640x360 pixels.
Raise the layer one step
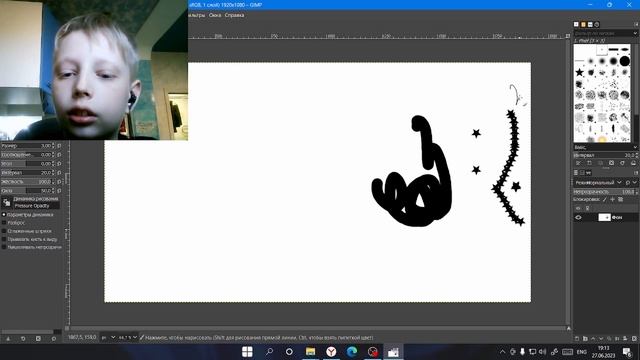tap(593, 339)
